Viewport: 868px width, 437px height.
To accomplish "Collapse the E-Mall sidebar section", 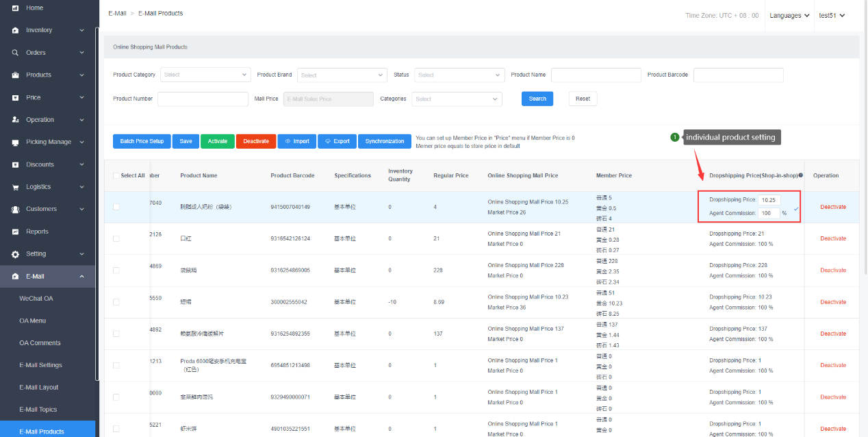I will pos(81,276).
